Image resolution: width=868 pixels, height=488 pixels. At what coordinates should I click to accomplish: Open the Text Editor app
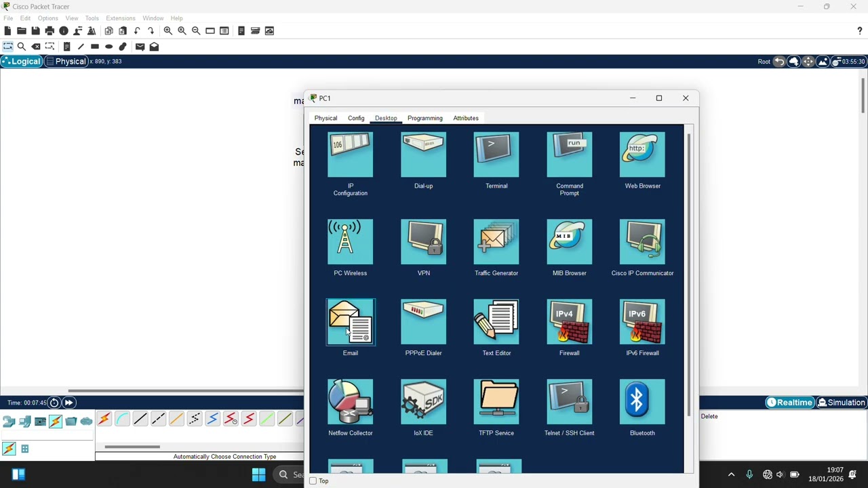pyautogui.click(x=496, y=327)
